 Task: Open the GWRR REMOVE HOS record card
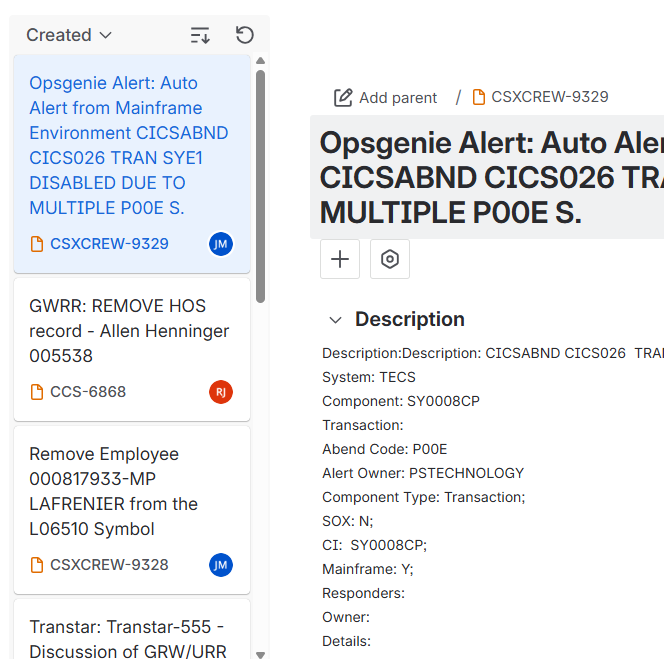[129, 330]
